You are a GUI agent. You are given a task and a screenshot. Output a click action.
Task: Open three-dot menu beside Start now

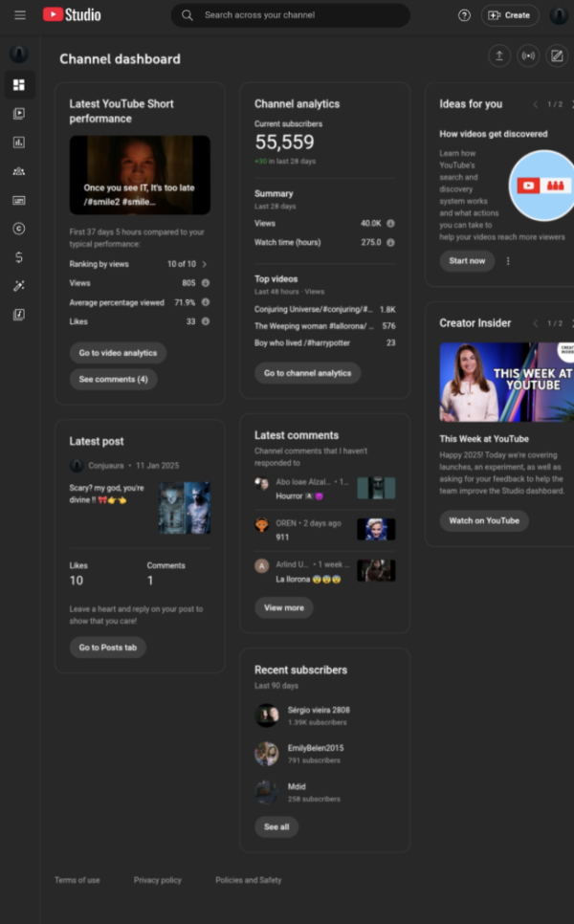(508, 261)
